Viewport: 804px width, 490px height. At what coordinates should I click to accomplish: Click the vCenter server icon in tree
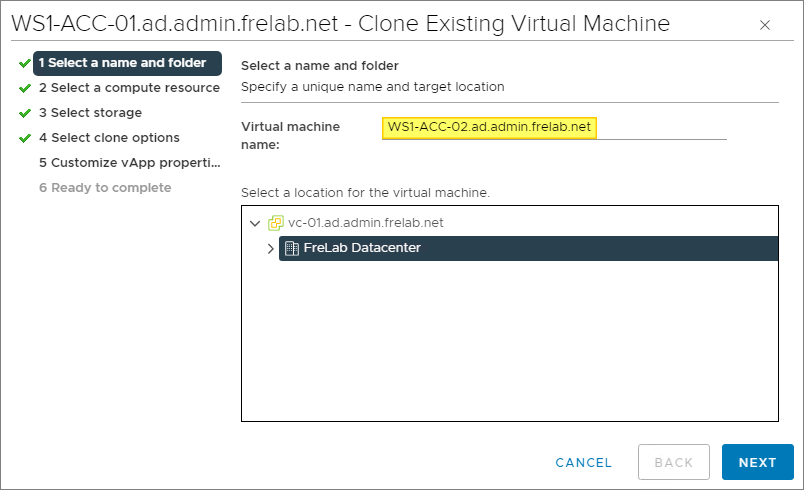[x=276, y=223]
